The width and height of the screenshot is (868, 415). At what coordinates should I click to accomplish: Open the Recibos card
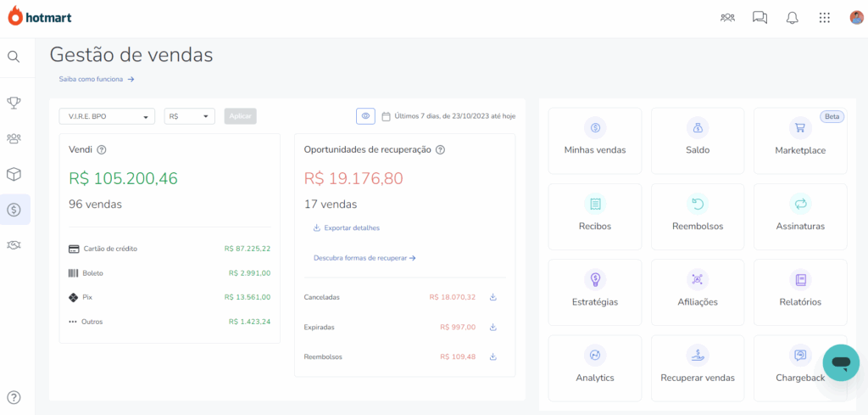(595, 216)
